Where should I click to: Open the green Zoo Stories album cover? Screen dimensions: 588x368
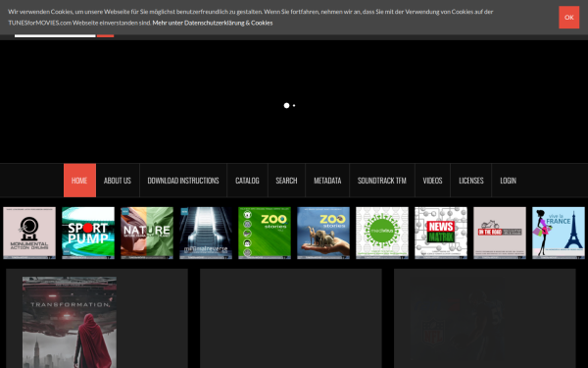coord(265,233)
